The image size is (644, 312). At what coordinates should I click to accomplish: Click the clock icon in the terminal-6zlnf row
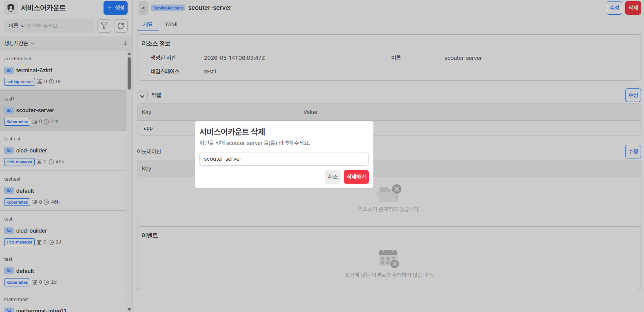click(x=52, y=82)
